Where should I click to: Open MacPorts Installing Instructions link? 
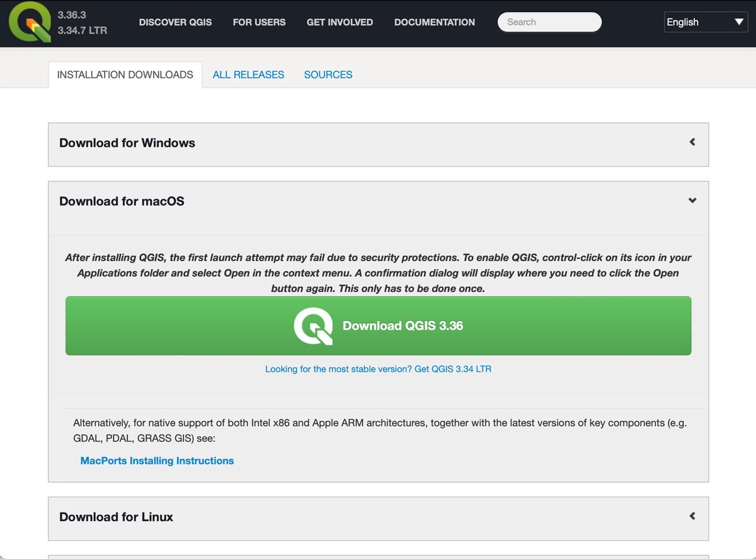point(157,461)
